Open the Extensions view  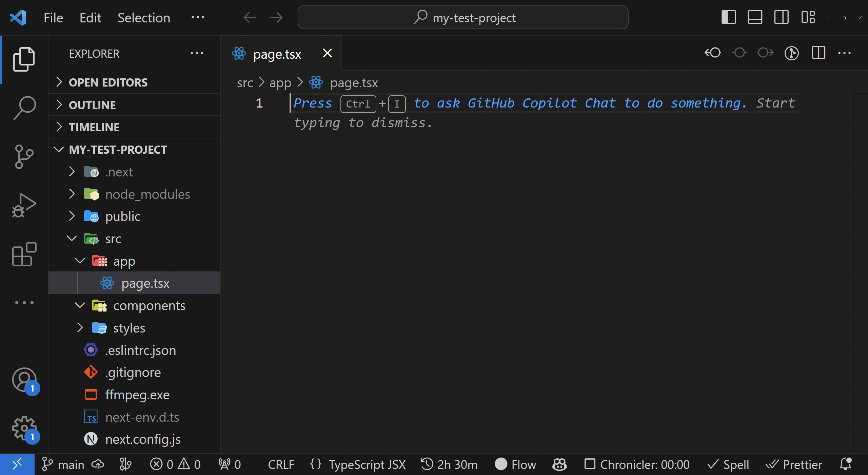pyautogui.click(x=24, y=254)
